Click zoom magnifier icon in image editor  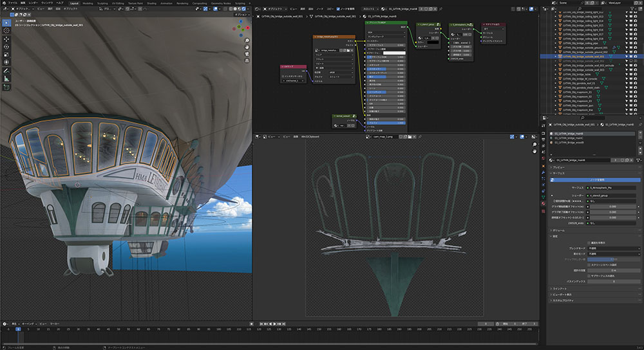[535, 144]
